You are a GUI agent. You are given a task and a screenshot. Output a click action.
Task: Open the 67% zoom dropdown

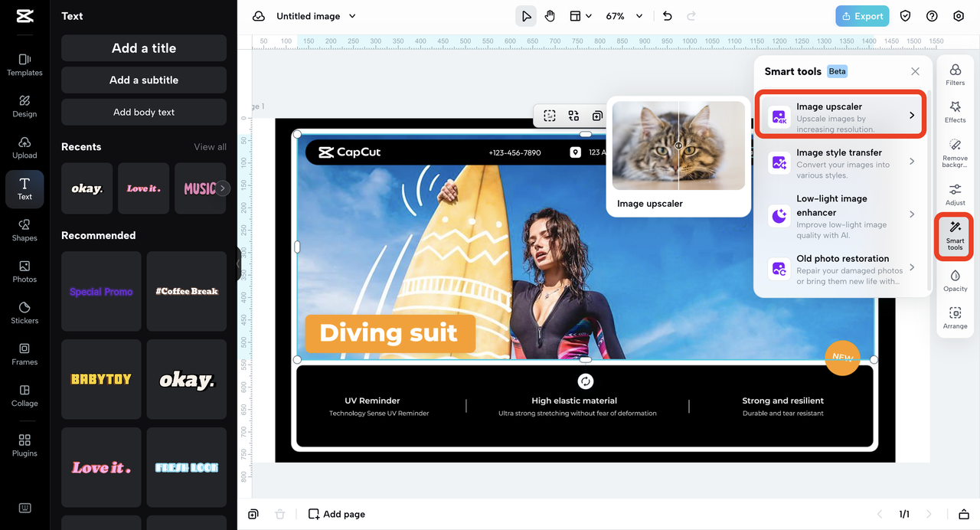624,16
